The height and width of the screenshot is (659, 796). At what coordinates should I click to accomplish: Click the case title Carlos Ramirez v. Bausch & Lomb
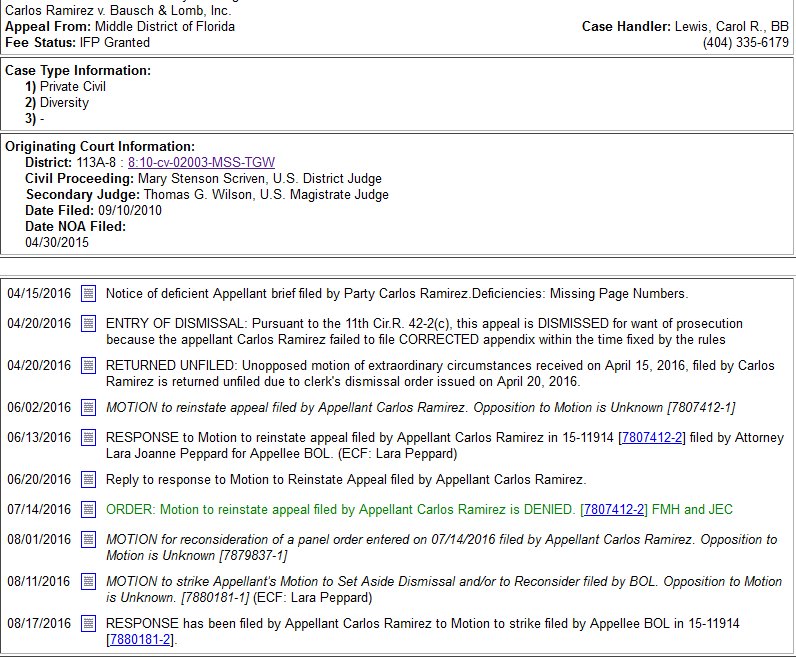pos(118,11)
